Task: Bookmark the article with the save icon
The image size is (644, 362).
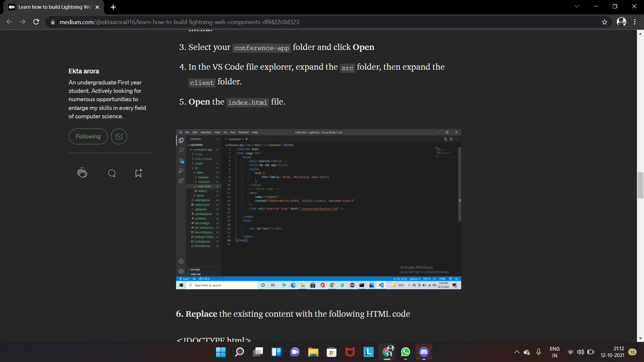Action: tap(138, 173)
